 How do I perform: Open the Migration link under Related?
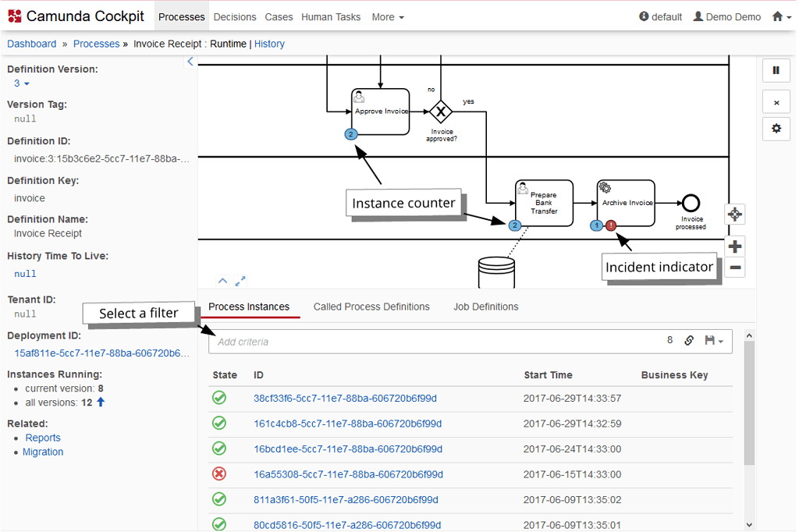[42, 452]
